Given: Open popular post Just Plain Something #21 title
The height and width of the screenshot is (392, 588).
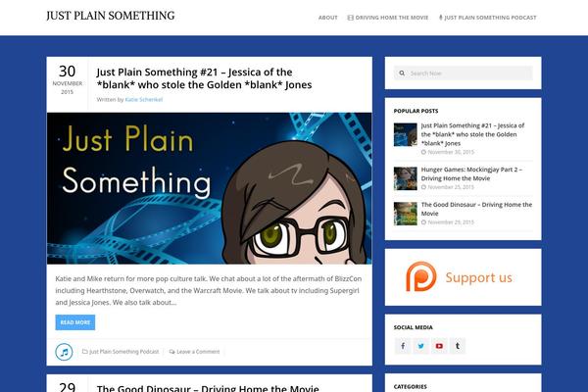Looking at the screenshot, I should (x=472, y=134).
